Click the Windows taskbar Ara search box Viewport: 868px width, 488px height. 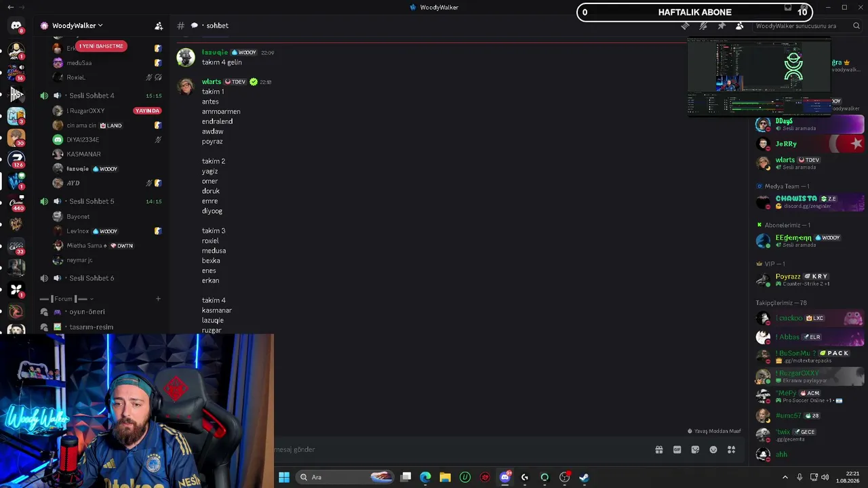346,477
